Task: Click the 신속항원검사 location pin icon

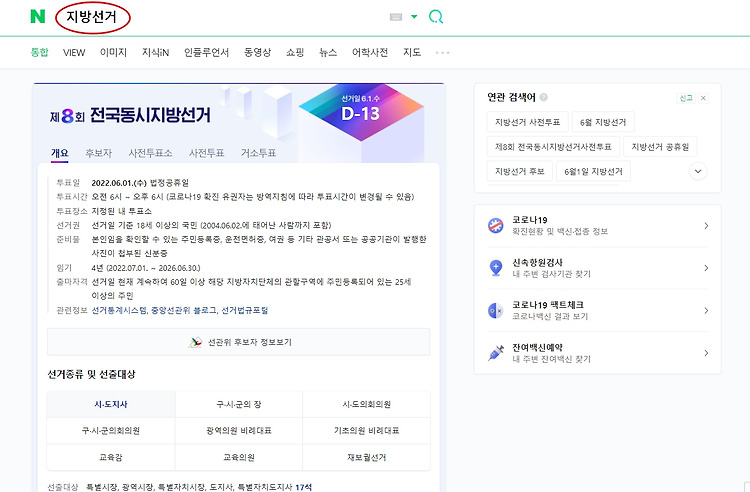Action: tap(496, 268)
